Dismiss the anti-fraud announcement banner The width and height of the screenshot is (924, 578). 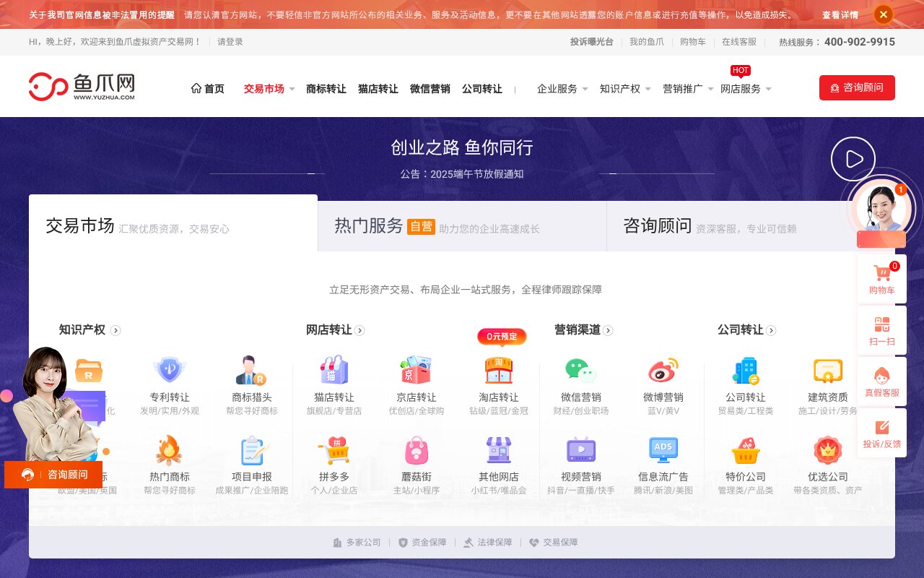[883, 14]
